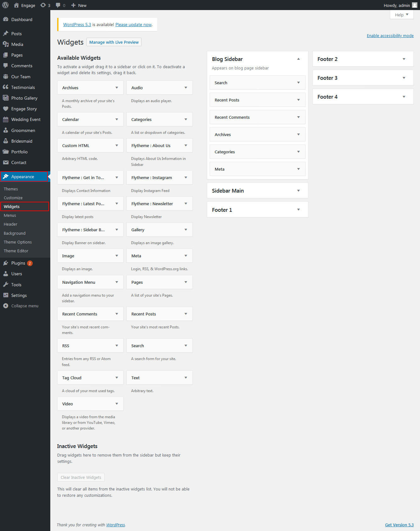Expand the Navigation Menu available widget
Screen dimensions: 420x531
[x=117, y=282]
